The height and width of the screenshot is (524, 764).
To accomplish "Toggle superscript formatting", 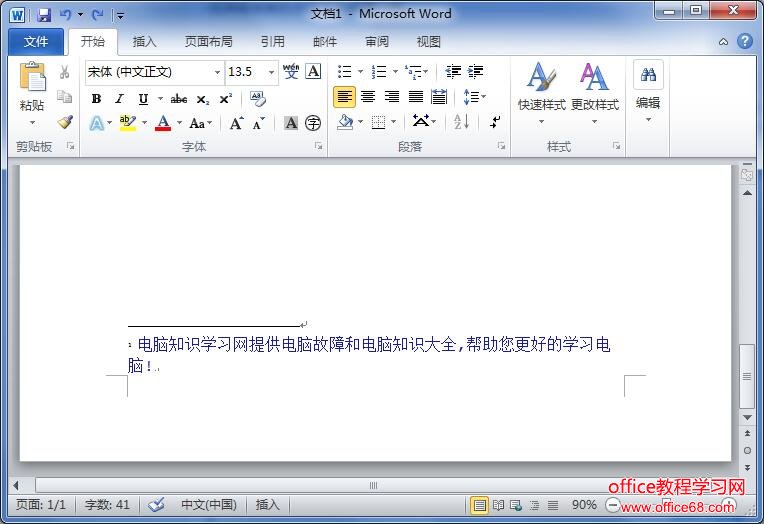I will click(x=225, y=99).
